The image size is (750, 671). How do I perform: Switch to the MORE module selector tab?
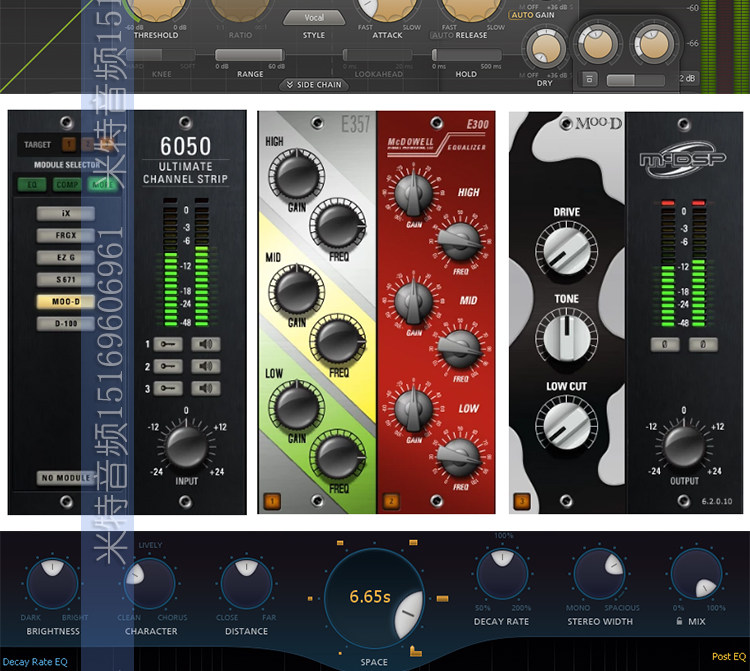pos(102,185)
